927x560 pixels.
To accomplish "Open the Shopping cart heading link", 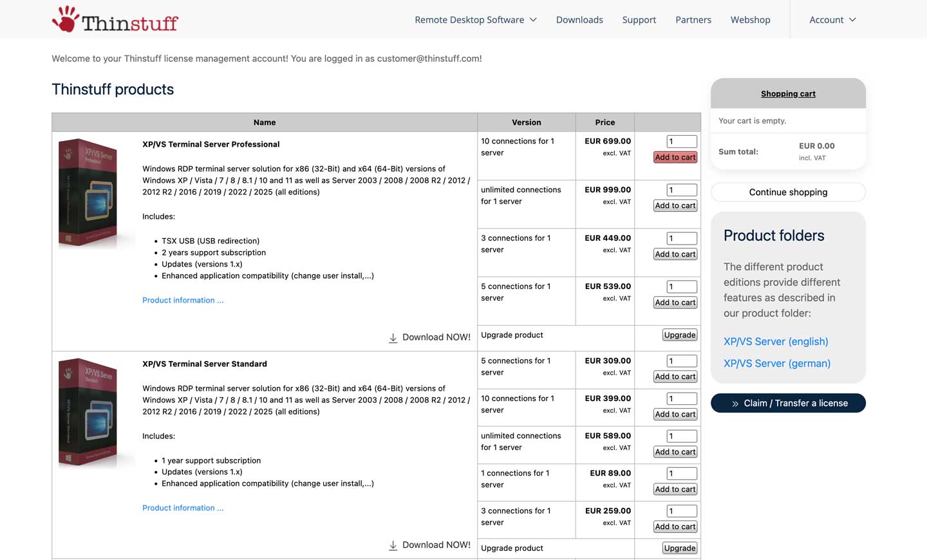I will (x=788, y=94).
